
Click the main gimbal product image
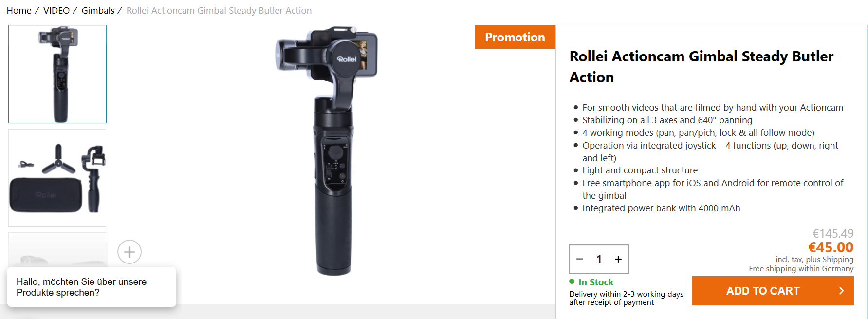pos(327,151)
